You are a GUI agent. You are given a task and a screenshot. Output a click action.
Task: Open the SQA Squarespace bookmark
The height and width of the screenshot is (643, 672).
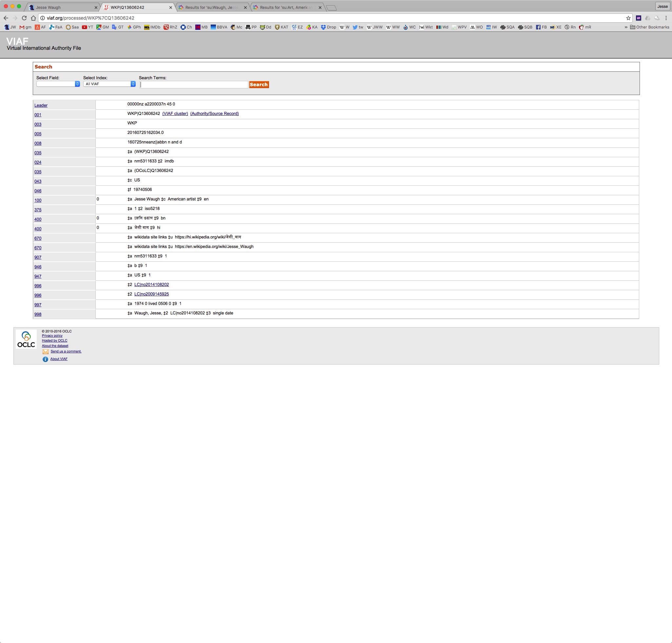tap(508, 27)
